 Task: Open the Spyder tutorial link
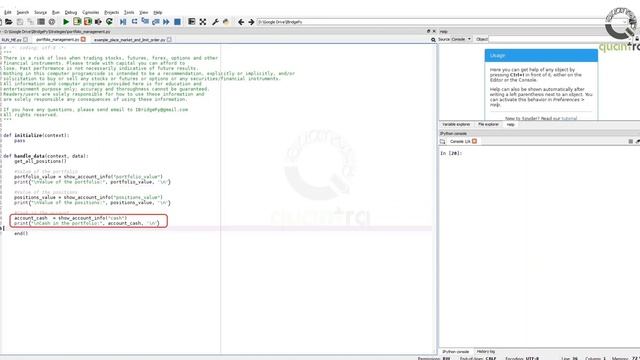pyautogui.click(x=569, y=118)
